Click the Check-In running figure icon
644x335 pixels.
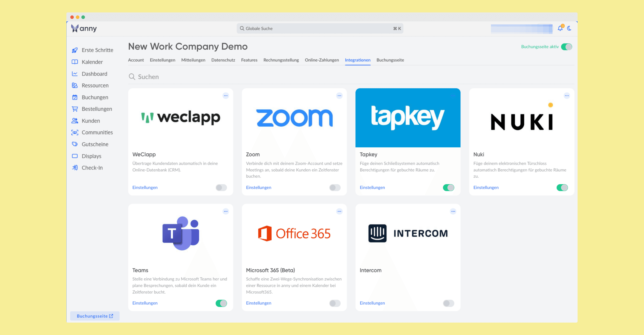(x=75, y=168)
